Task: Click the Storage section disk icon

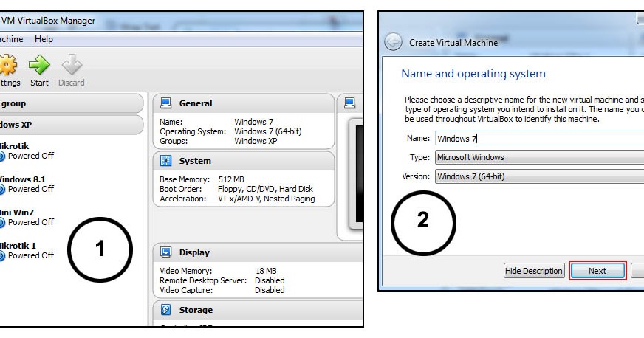Action: 166,310
